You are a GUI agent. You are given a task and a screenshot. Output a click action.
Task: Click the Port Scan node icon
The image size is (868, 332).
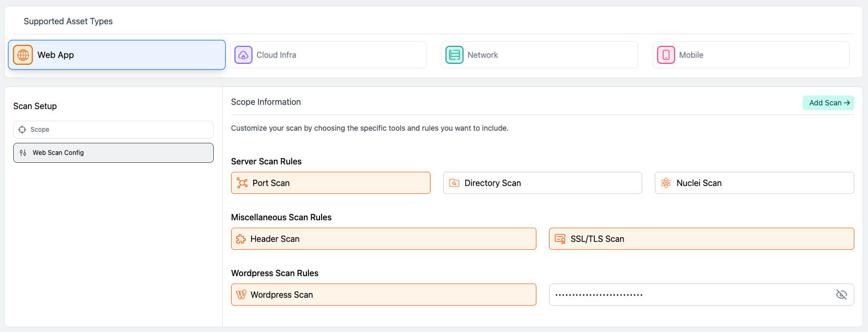242,183
